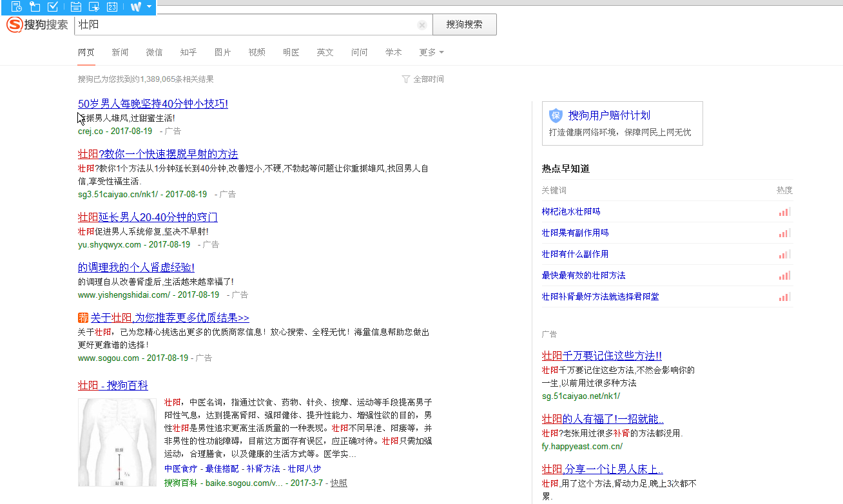This screenshot has width=843, height=504.
Task: Open the 教你一个快速摆脱早射的方法 result link
Action: coord(158,154)
